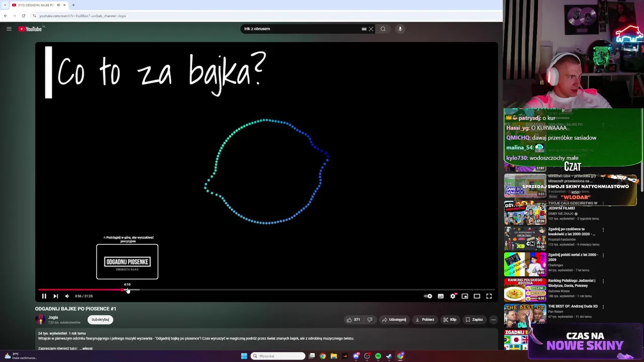Start voice search with microphone
The width and height of the screenshot is (644, 362).
pyautogui.click(x=400, y=29)
